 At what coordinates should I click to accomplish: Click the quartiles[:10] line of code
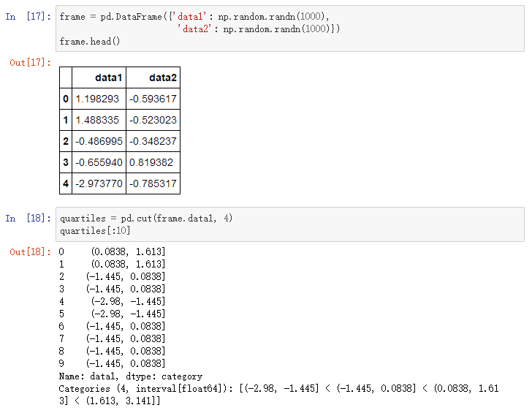pyautogui.click(x=95, y=231)
